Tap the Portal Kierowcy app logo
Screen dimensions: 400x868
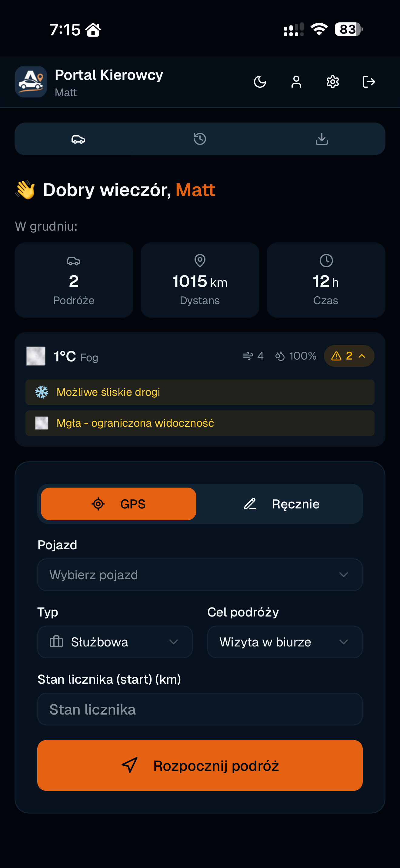coord(31,82)
